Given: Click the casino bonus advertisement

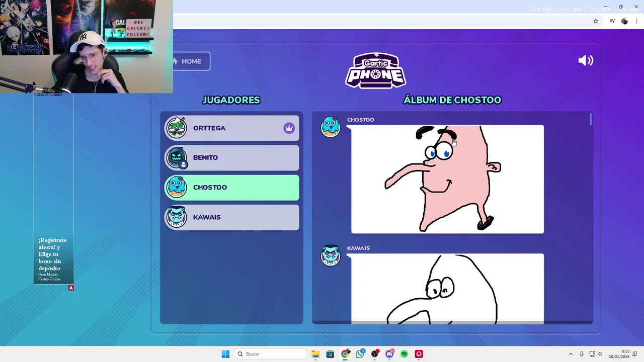Looking at the screenshot, I should click(x=54, y=189).
